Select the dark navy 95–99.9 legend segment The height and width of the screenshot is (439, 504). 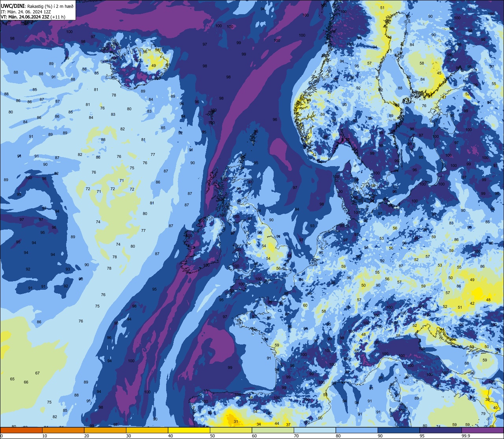tap(441, 430)
